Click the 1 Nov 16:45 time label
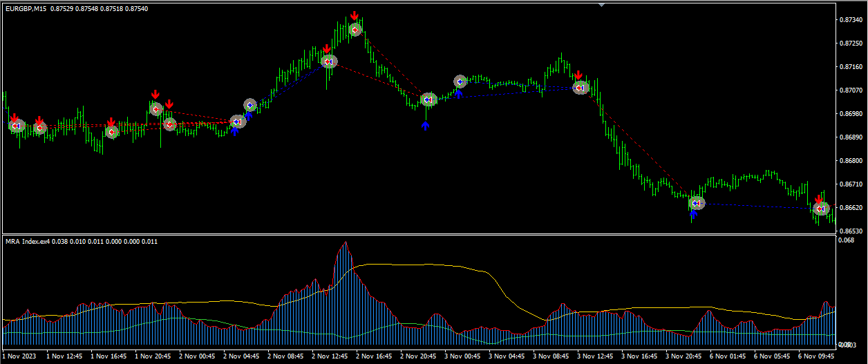This screenshot has height=364, width=868. point(108,356)
